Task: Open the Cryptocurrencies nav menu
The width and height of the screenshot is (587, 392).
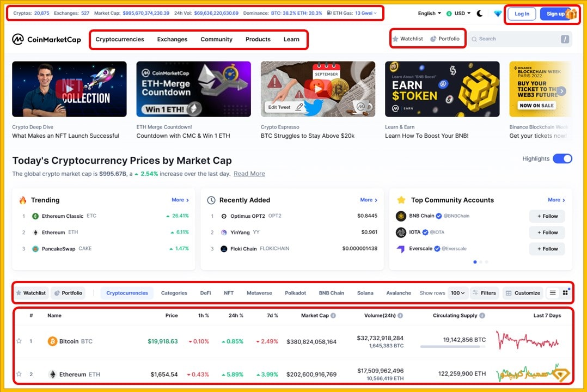Action: [x=120, y=39]
